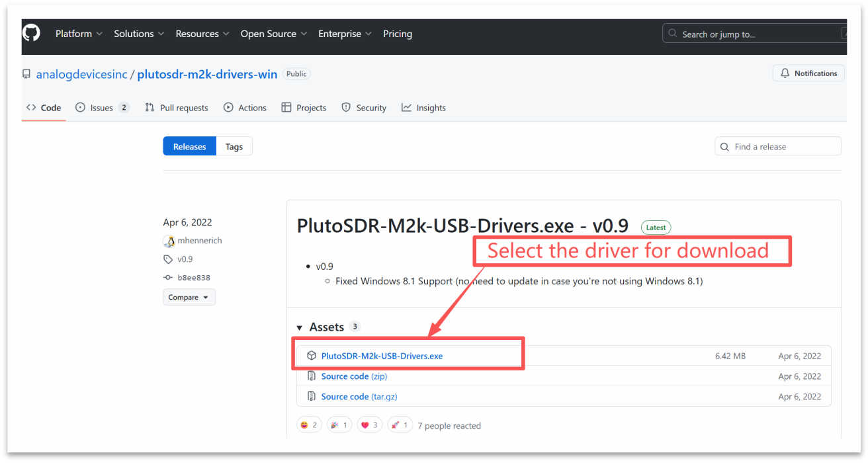Click the rocket reaction
This screenshot has height=463, width=868.
[400, 425]
